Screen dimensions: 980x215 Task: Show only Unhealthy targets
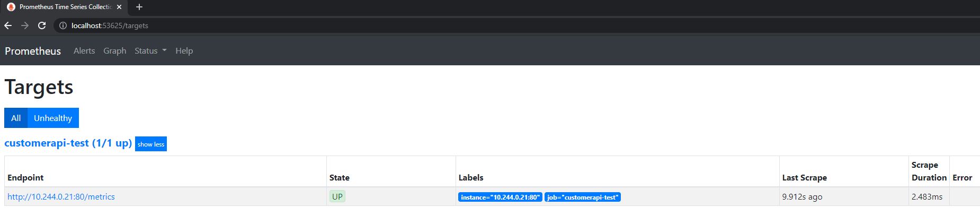tap(53, 118)
